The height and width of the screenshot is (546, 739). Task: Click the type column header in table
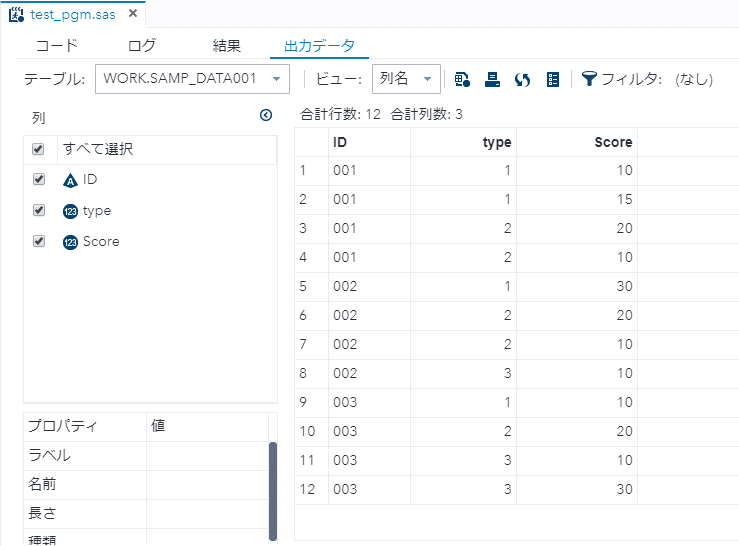tap(463, 142)
